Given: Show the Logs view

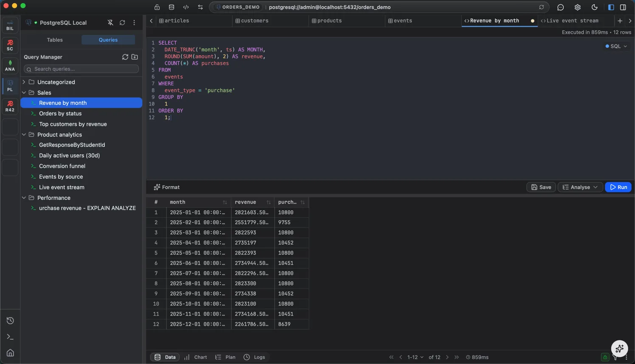Looking at the screenshot, I should [x=254, y=357].
